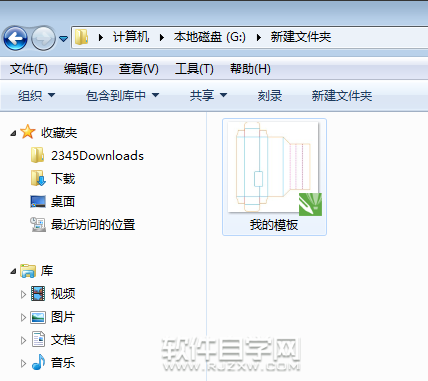
Task: Select the 视频 library
Action: [63, 294]
